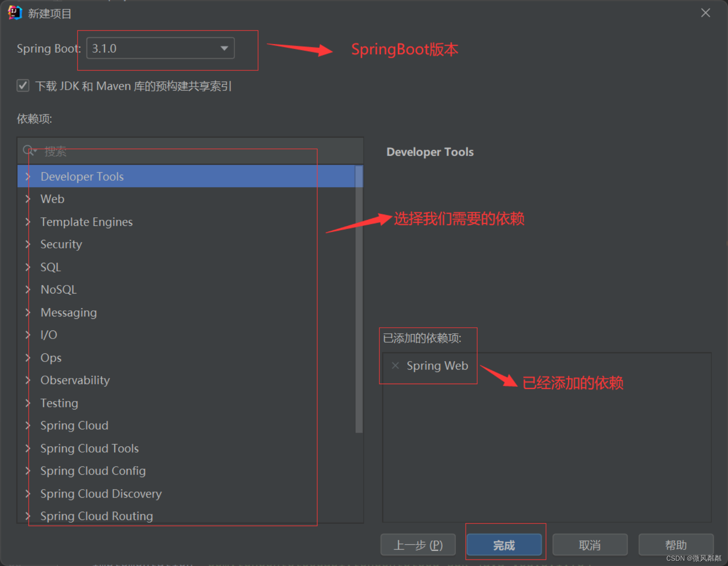The image size is (728, 566).
Task: Select the Messaging label
Action: click(x=69, y=312)
